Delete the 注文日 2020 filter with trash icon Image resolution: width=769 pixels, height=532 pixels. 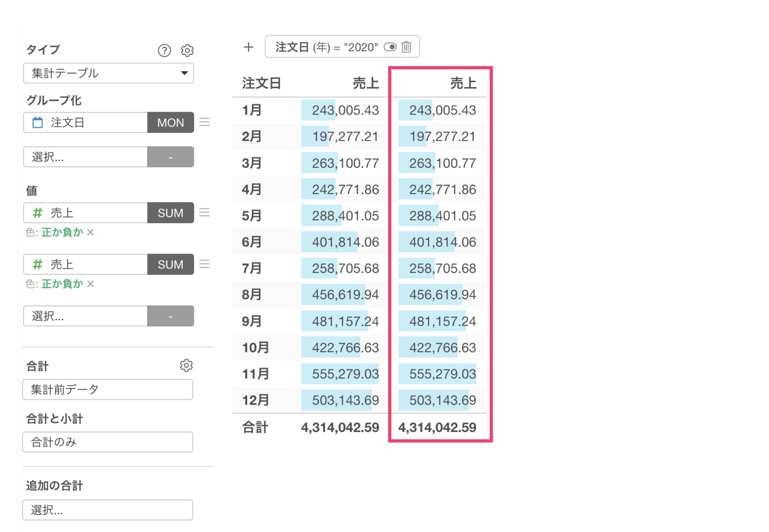click(x=406, y=47)
